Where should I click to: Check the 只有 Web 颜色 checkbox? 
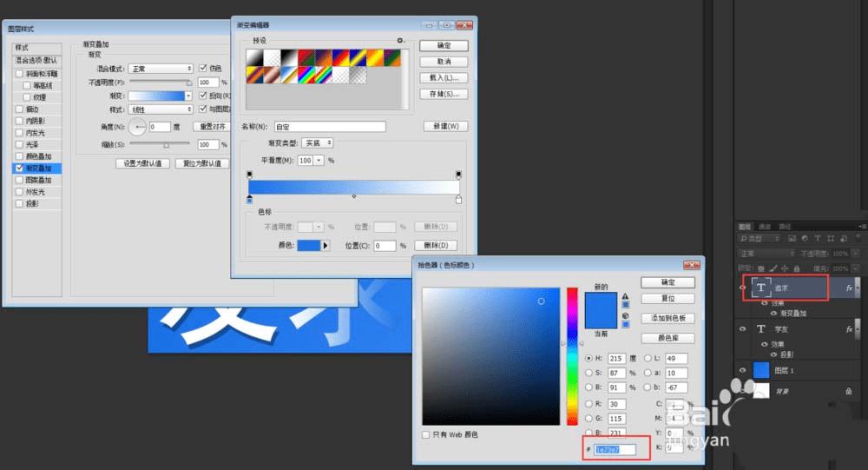[x=425, y=435]
